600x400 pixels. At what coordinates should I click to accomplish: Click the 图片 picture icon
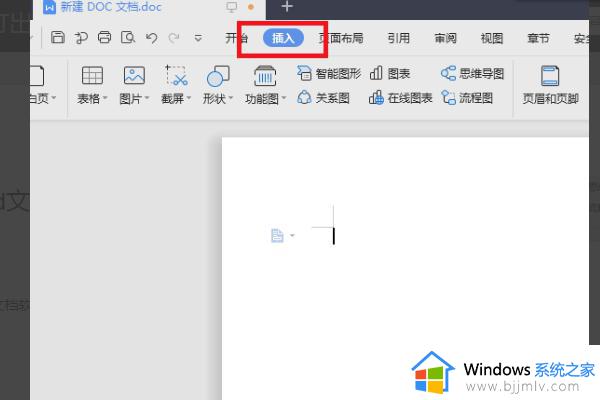pyautogui.click(x=134, y=75)
